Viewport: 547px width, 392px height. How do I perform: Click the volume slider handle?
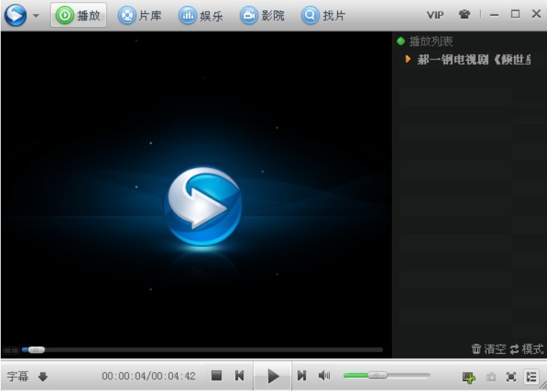[377, 375]
